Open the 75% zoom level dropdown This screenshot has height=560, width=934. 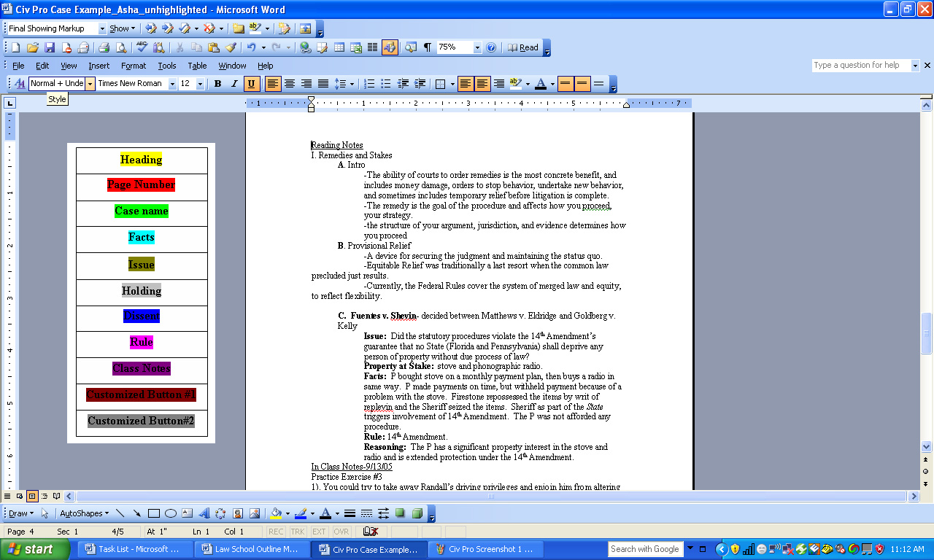point(477,47)
